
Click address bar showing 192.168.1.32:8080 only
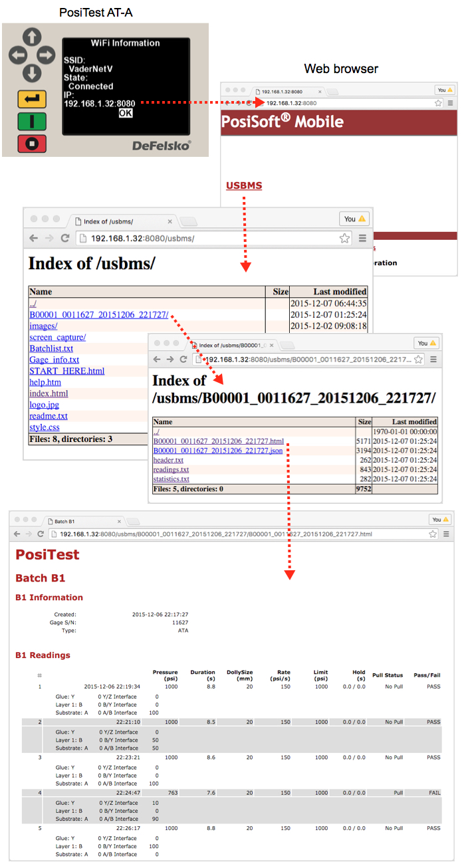tap(348, 103)
